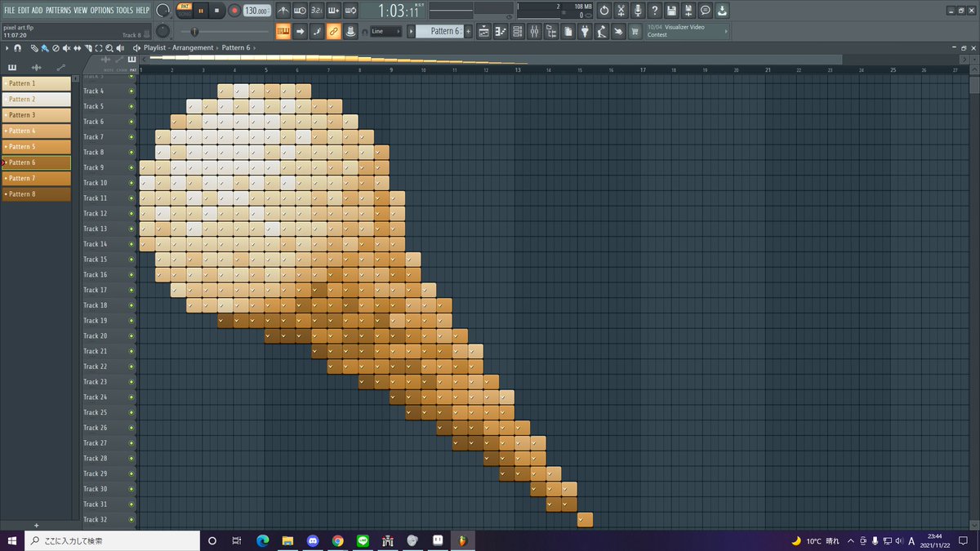Select Pattern 8 in the picker

36,194
